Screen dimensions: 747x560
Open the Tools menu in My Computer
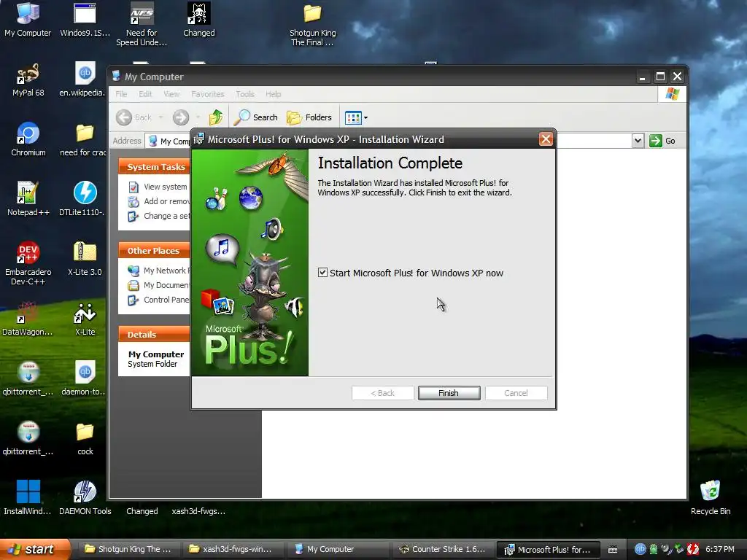tap(245, 94)
